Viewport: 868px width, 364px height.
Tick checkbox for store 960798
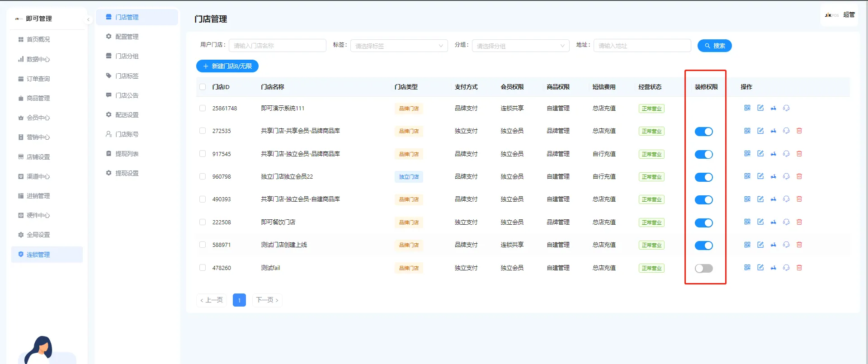coord(203,176)
